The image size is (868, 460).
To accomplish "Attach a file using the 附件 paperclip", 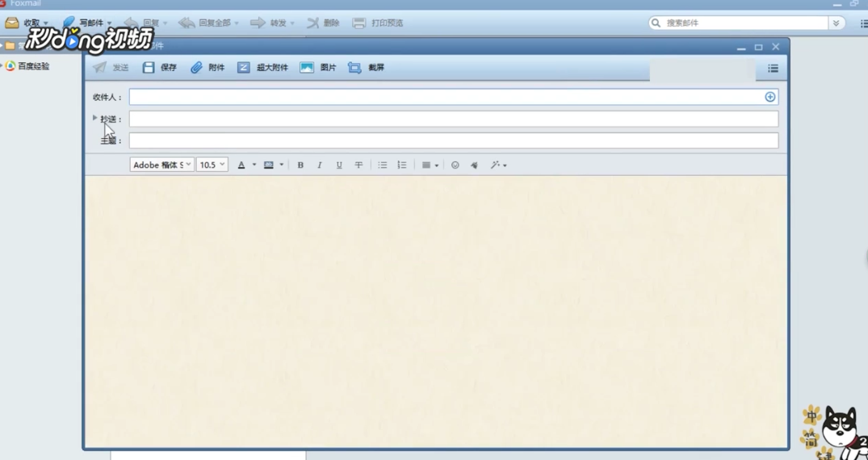I will coord(196,68).
